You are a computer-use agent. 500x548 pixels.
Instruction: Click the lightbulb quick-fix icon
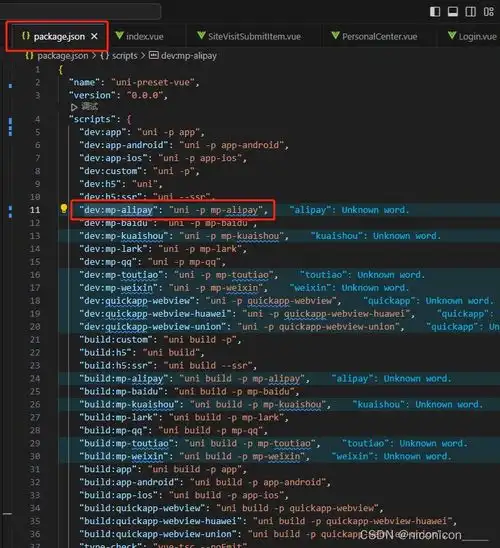64,209
